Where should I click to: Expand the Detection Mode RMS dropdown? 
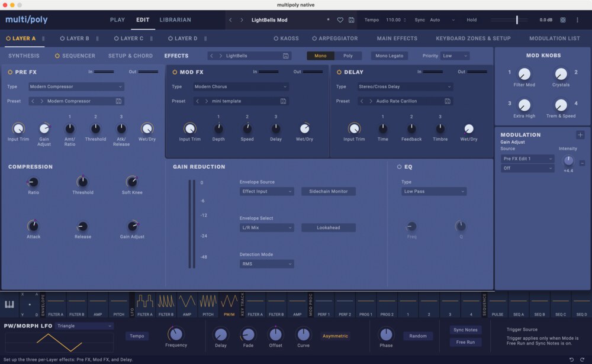266,264
